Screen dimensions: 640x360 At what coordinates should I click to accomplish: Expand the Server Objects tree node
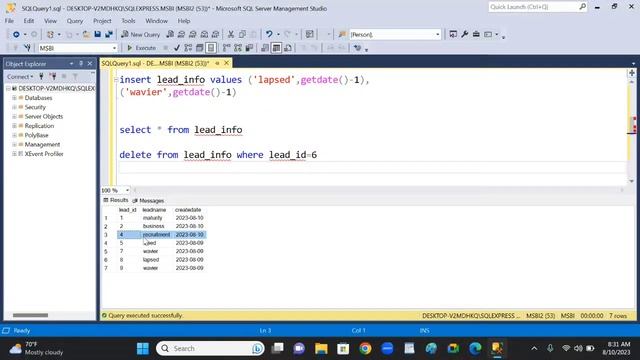coord(14,117)
